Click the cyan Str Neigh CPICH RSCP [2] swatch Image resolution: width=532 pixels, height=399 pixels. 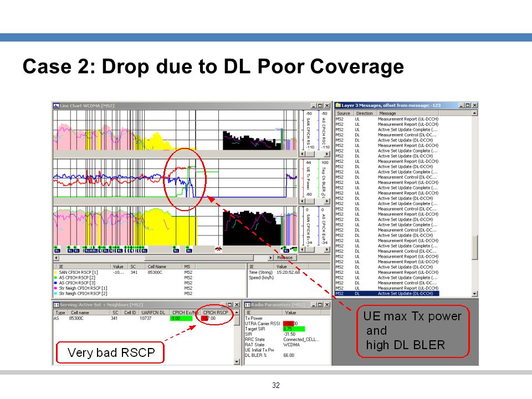point(55,294)
